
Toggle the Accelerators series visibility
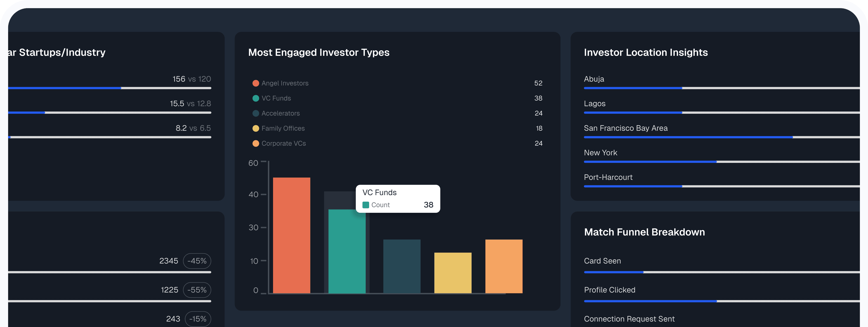pyautogui.click(x=281, y=113)
